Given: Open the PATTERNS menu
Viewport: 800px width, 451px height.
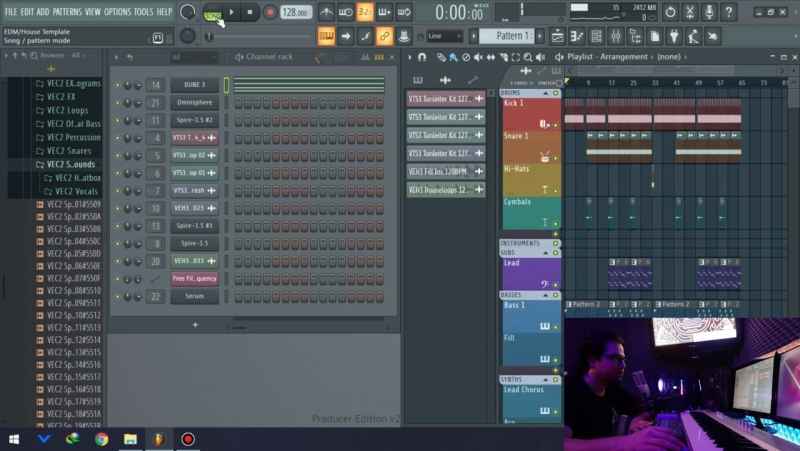Looking at the screenshot, I should coord(67,12).
